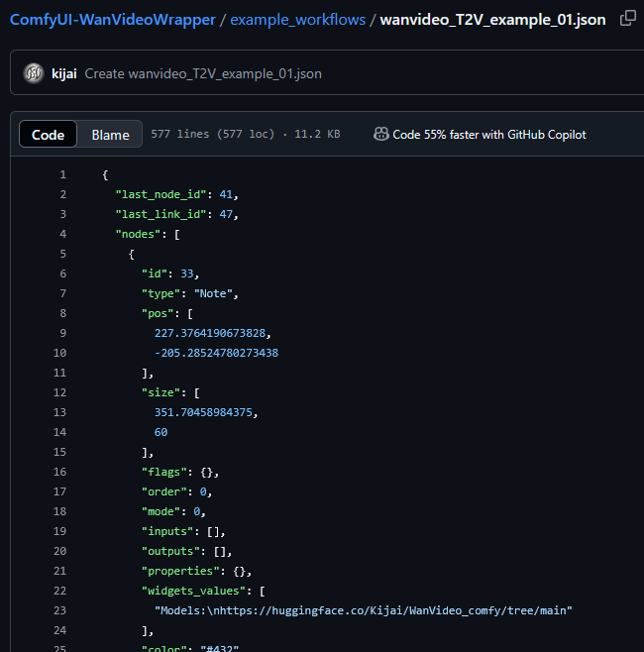
Task: Switch to the Blame view tab
Action: coord(110,135)
